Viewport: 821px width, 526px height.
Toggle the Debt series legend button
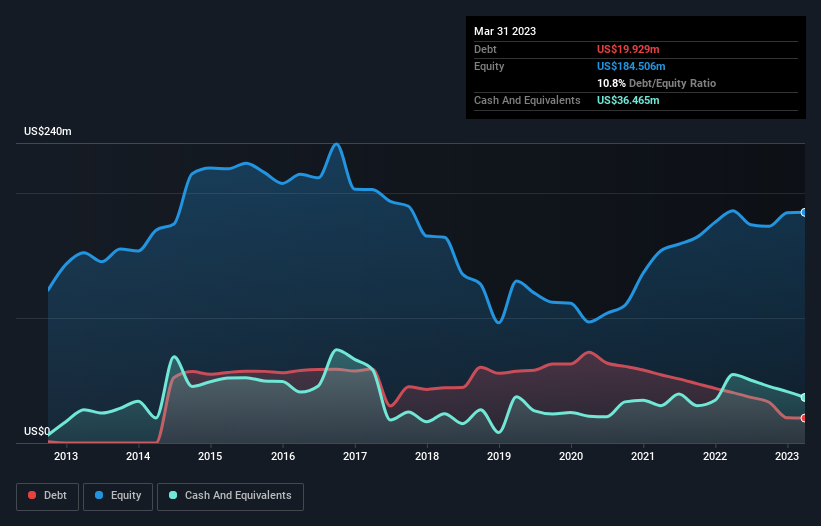[48, 496]
